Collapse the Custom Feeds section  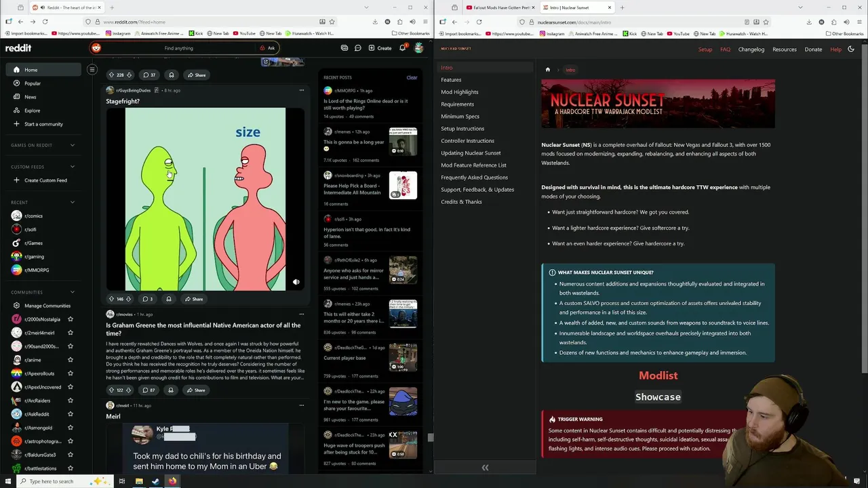(x=73, y=167)
